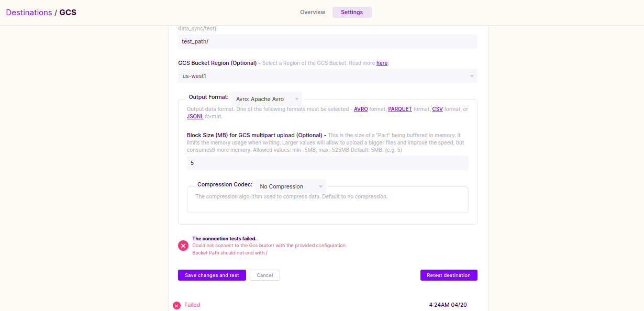Switch to the Overview tab
644x311 pixels.
click(x=313, y=12)
